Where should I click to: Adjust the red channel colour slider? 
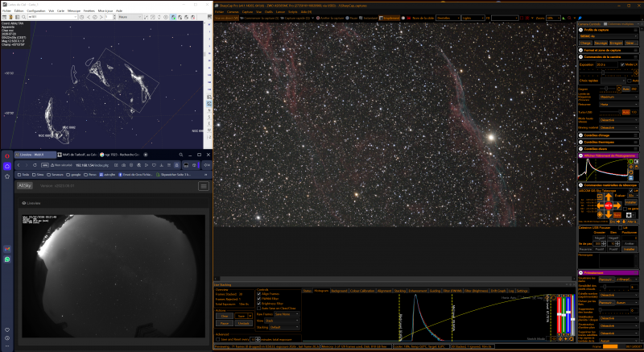[559, 316]
